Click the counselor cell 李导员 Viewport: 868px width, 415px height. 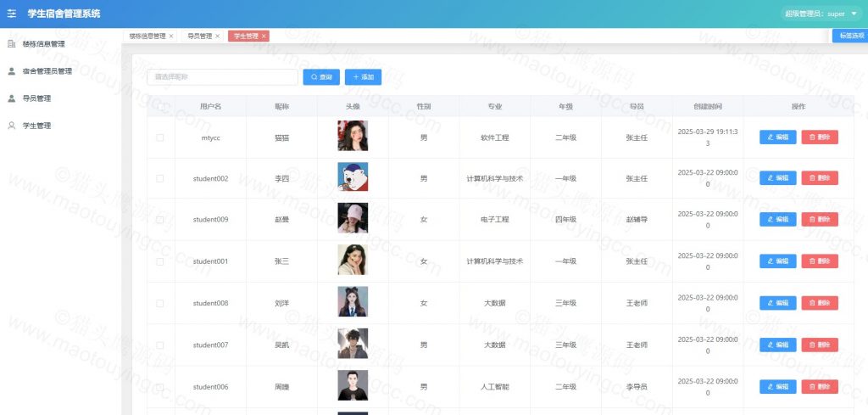tap(637, 387)
